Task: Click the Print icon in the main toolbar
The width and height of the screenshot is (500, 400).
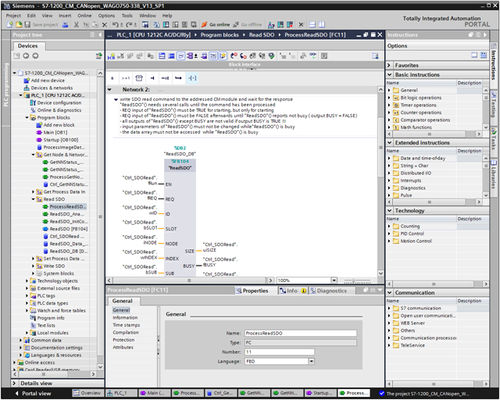Action: click(65, 25)
